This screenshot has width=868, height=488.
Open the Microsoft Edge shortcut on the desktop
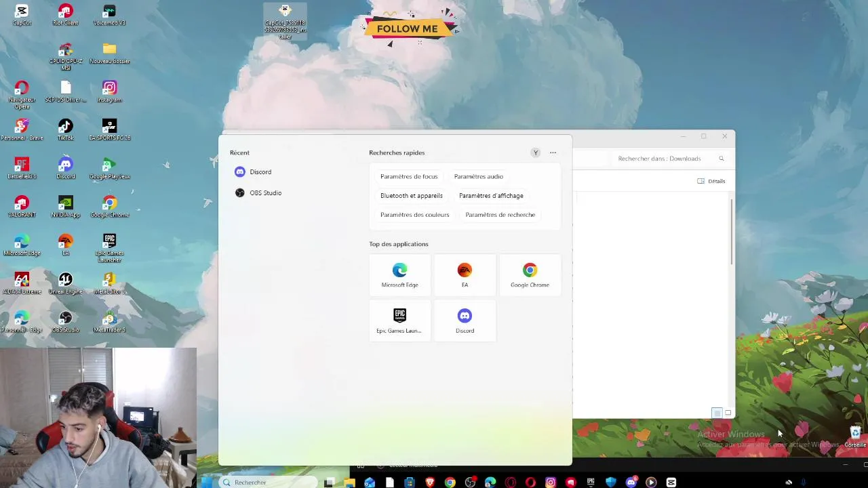coord(22,245)
